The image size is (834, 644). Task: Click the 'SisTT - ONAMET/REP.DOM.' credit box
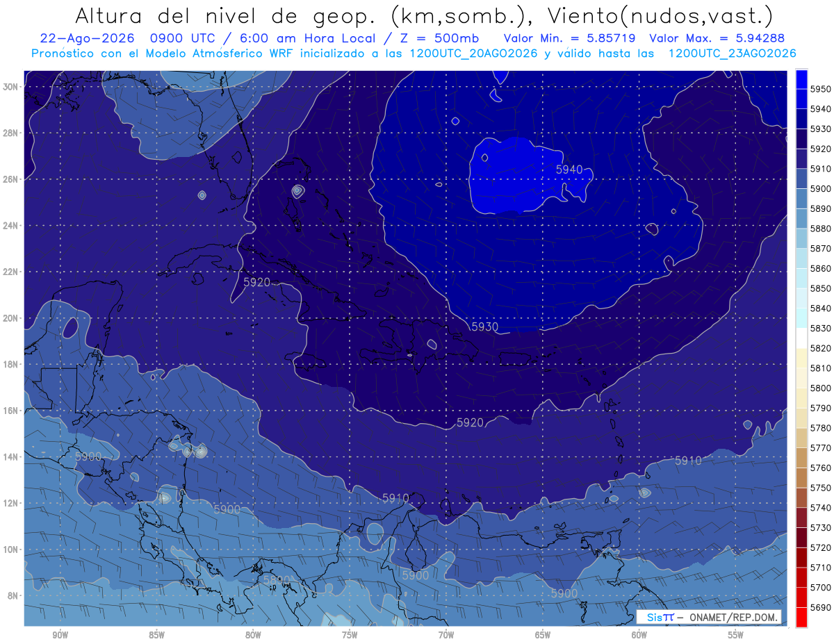(708, 617)
